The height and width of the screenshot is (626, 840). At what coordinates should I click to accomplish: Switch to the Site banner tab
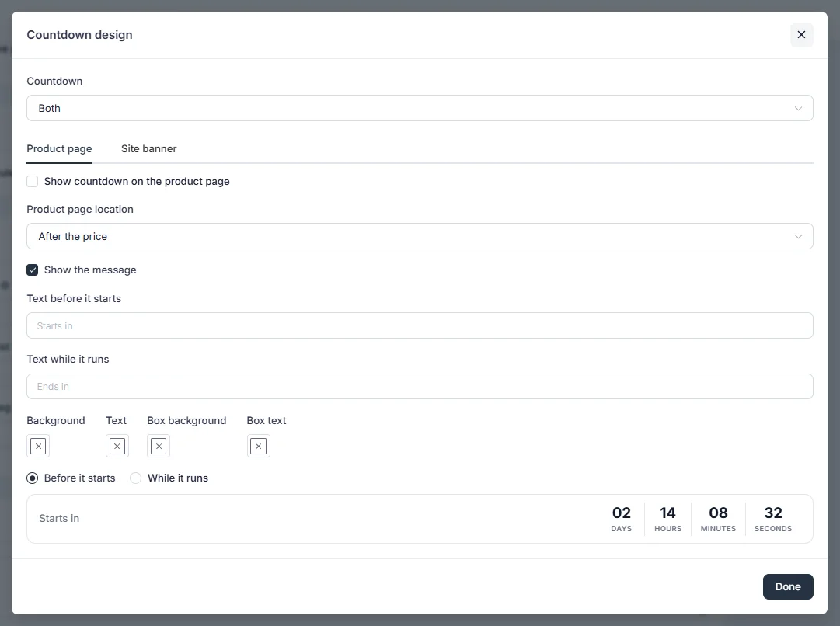pos(149,149)
